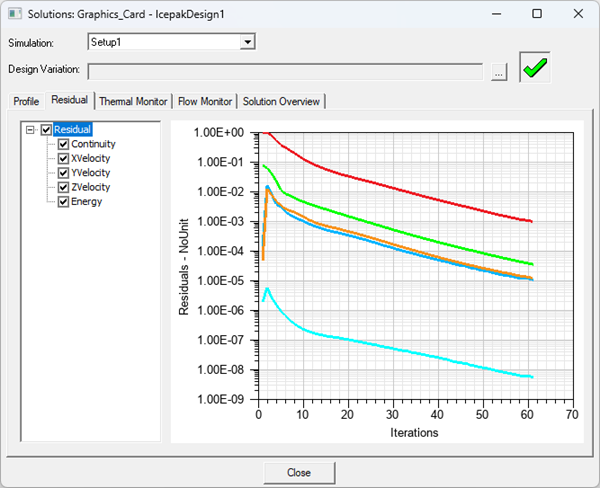
Task: Click the Close button at bottom
Action: pyautogui.click(x=298, y=472)
